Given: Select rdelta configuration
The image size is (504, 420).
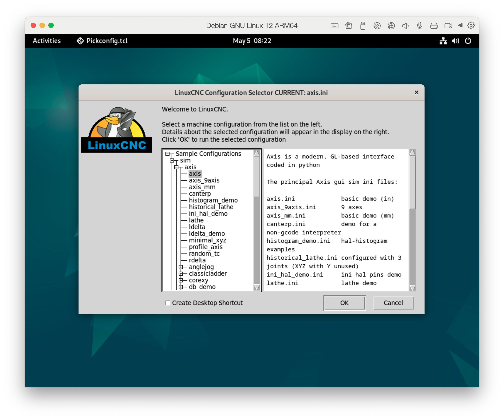Looking at the screenshot, I should 197,260.
